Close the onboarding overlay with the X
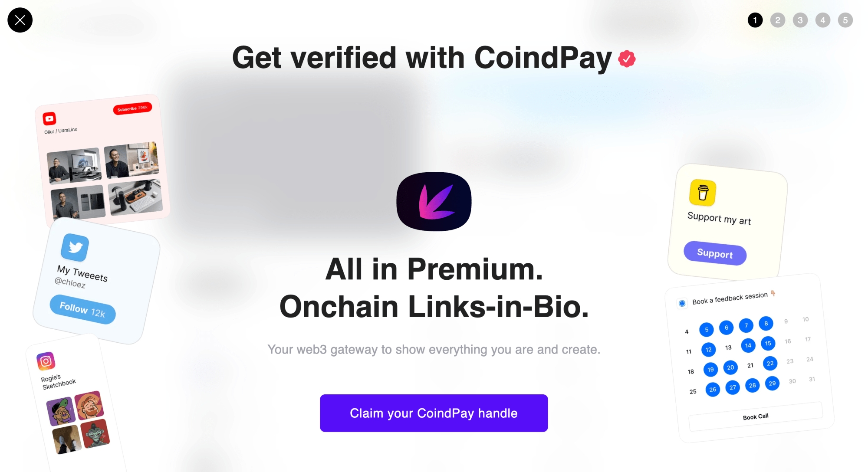This screenshot has height=472, width=868. [20, 20]
